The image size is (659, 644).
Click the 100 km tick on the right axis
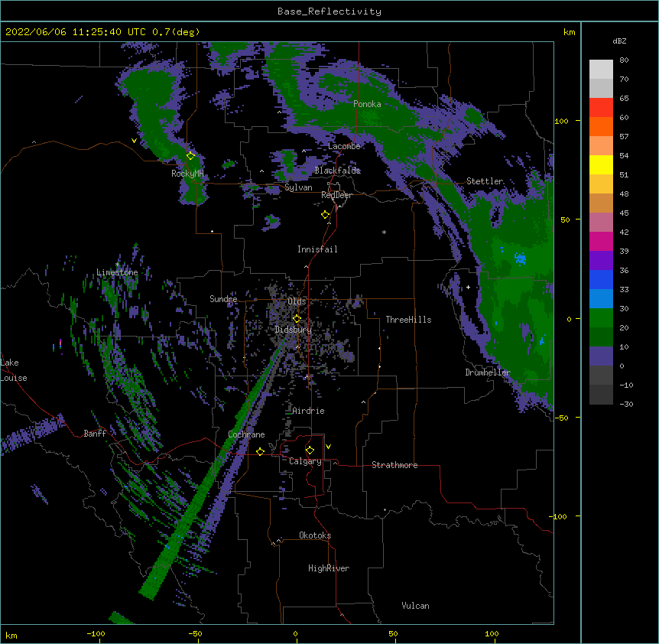[561, 121]
